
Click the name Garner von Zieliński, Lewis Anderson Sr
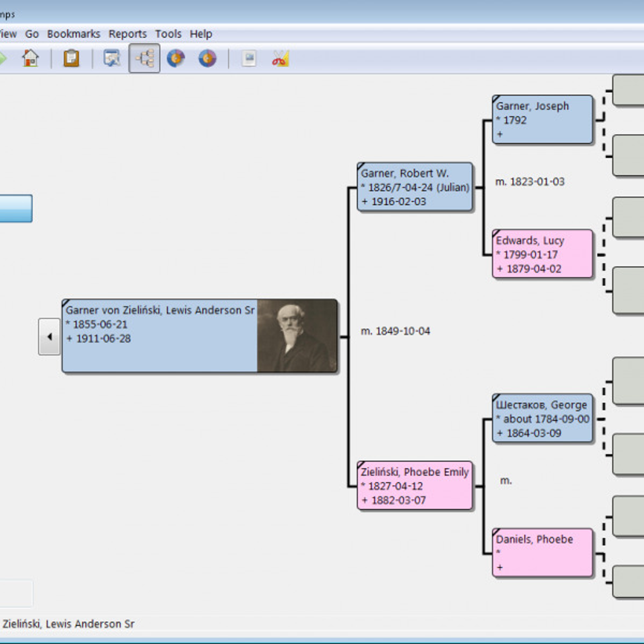pos(160,310)
